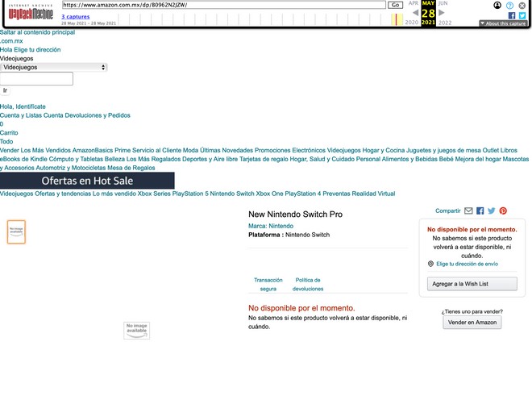
Task: Open Mesa de Regalos menu item
Action: [131, 168]
